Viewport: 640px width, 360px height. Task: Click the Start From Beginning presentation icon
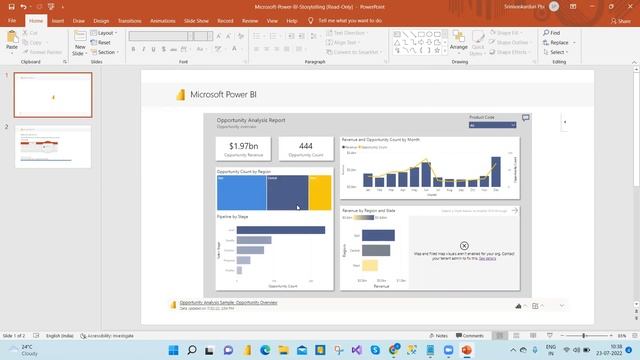51,7
